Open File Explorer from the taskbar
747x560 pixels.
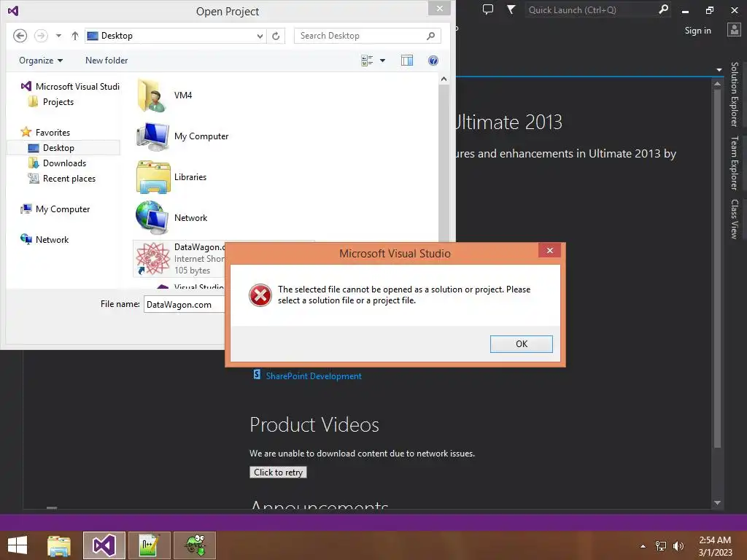(59, 545)
